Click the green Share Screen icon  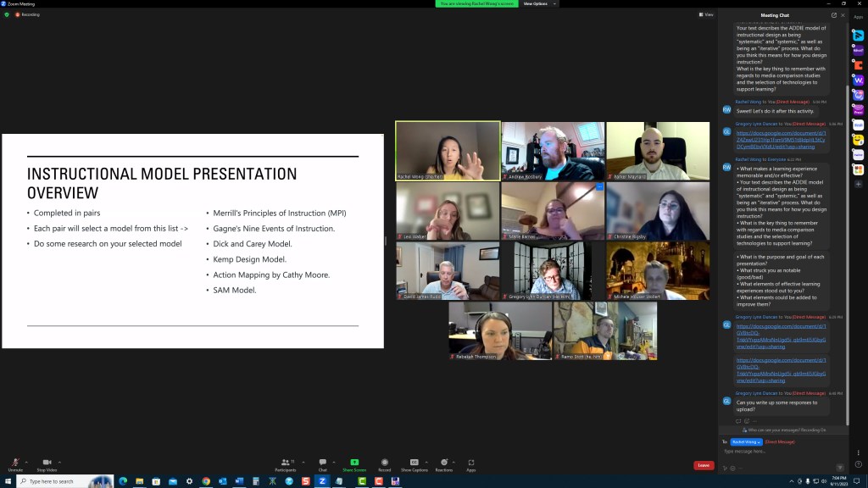354,463
